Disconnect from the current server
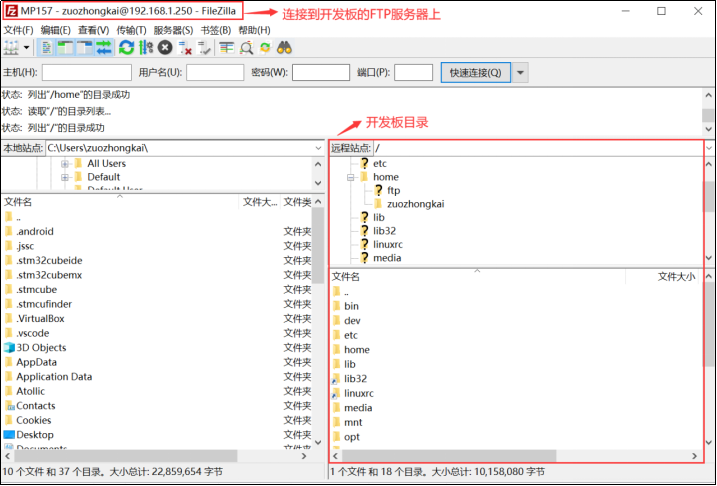This screenshot has width=717, height=486. [x=185, y=48]
